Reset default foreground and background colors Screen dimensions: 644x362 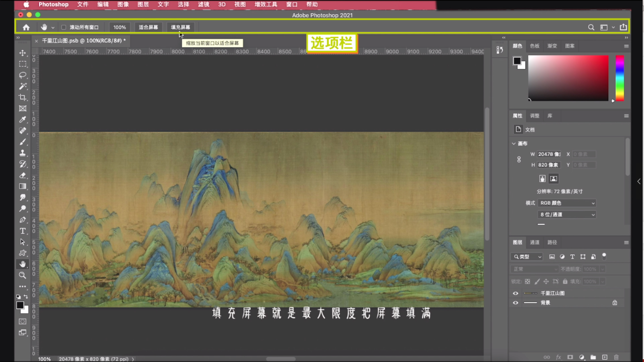19,297
